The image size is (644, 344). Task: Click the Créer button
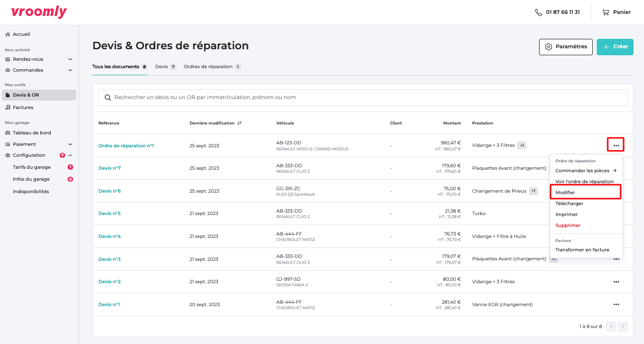[x=615, y=47]
